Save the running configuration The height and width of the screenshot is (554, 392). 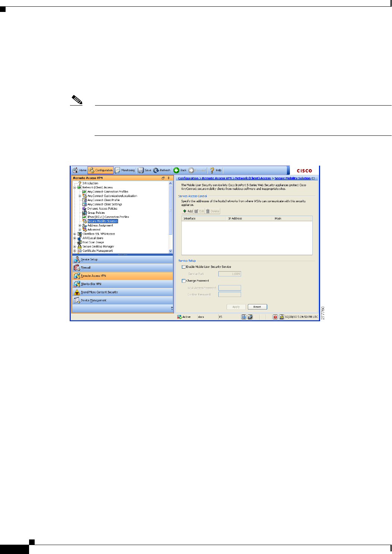pyautogui.click(x=145, y=170)
